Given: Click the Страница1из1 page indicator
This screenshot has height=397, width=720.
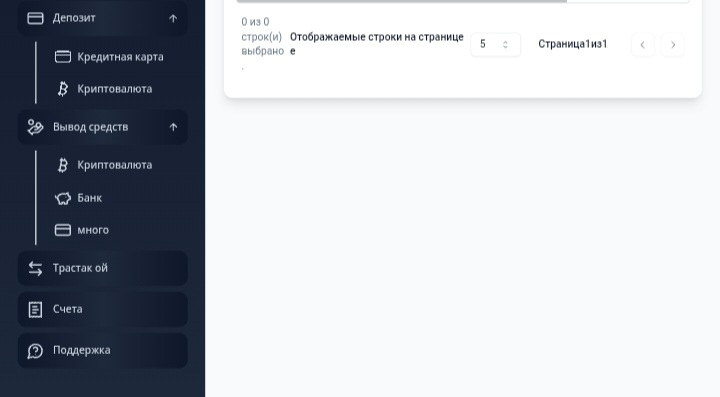Looking at the screenshot, I should 573,44.
